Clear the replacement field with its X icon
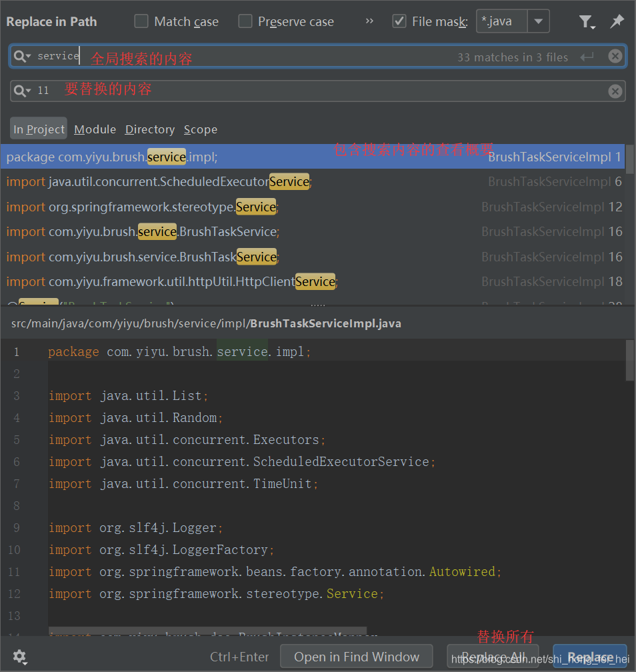 coord(615,91)
